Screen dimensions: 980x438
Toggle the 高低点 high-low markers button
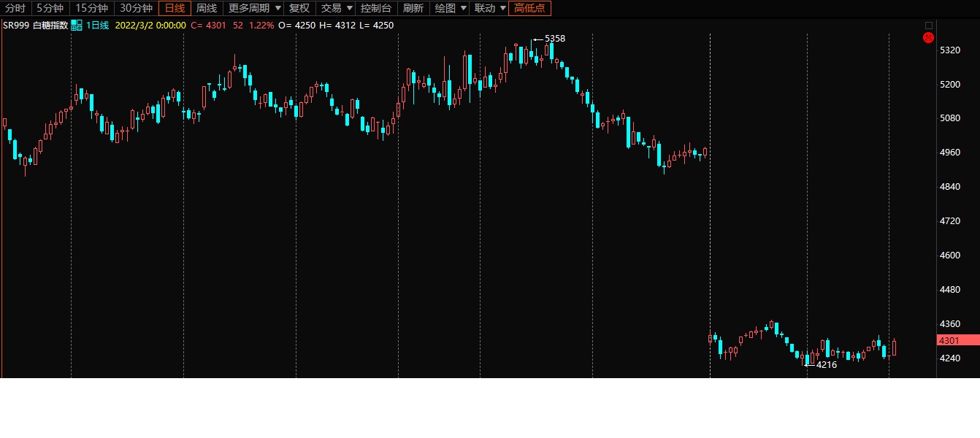tap(529, 9)
